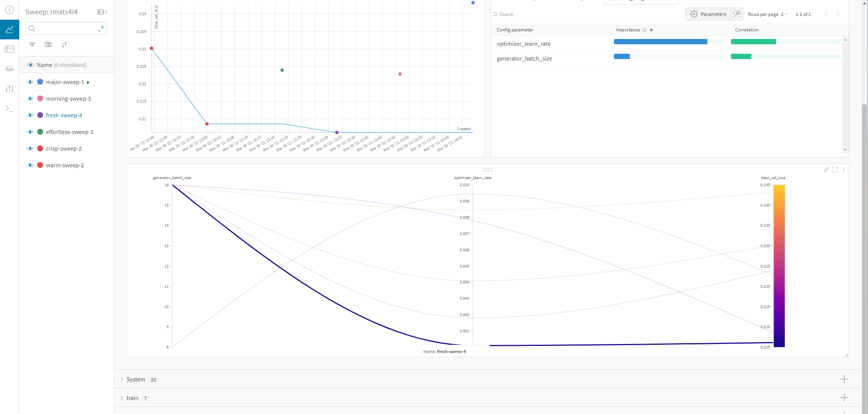Open parallel coordinates panel more menu

pos(843,170)
